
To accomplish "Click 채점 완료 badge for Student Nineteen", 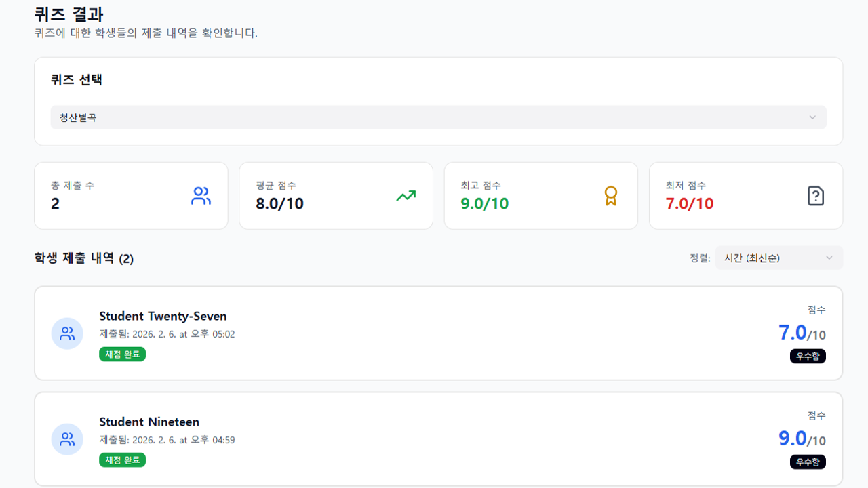I will click(x=122, y=460).
